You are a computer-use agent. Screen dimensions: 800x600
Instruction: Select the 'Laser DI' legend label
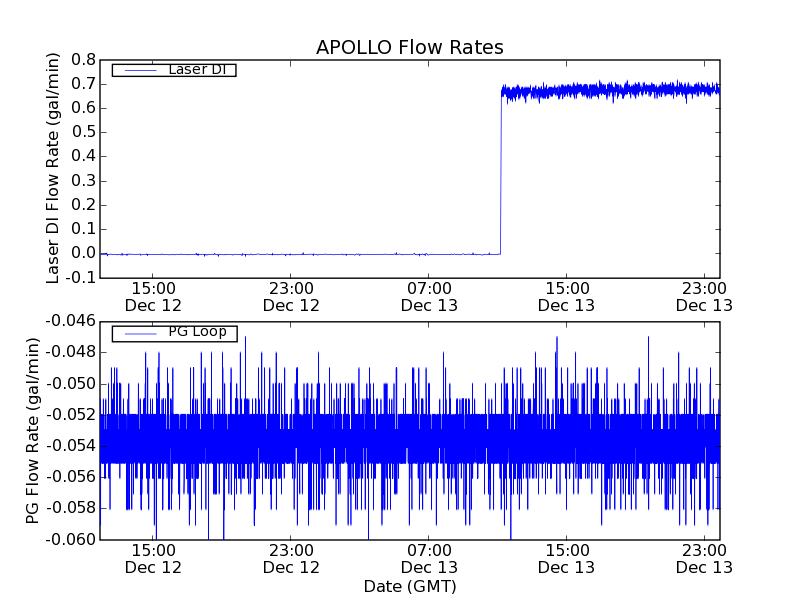(195, 69)
